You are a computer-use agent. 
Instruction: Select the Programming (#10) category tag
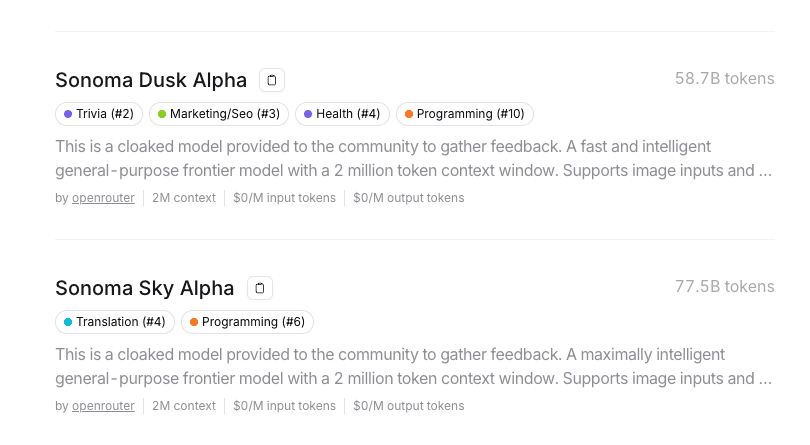465,114
